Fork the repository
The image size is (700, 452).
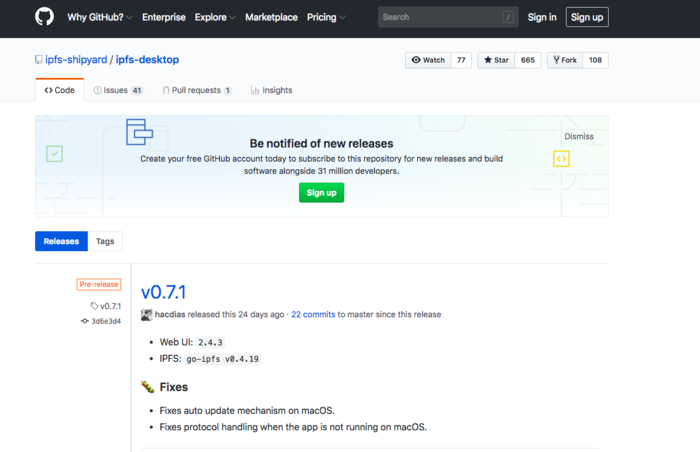[565, 60]
